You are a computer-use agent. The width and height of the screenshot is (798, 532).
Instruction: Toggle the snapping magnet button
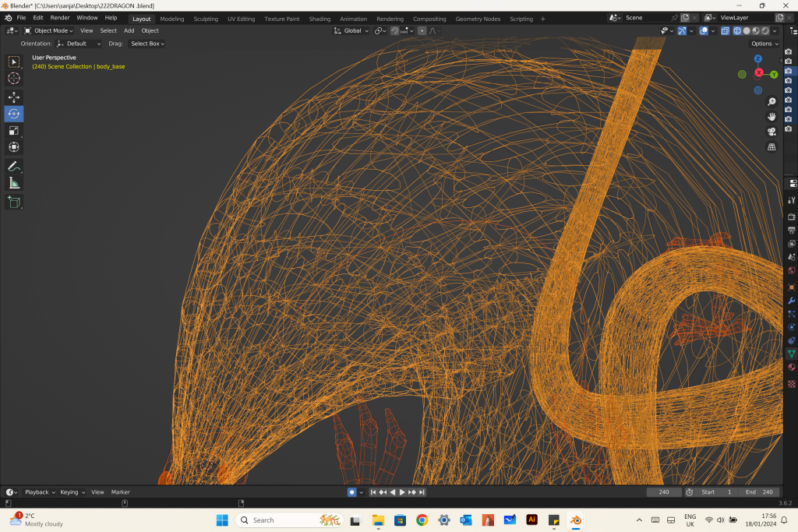click(x=394, y=31)
